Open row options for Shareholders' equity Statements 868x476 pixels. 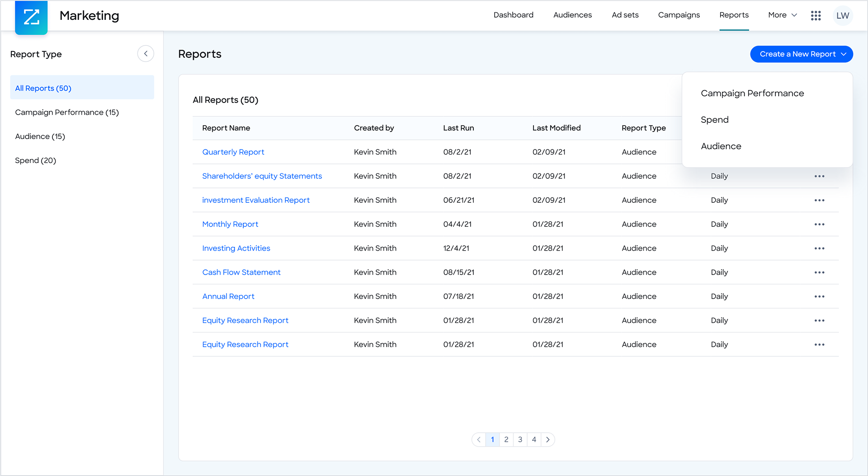[819, 176]
